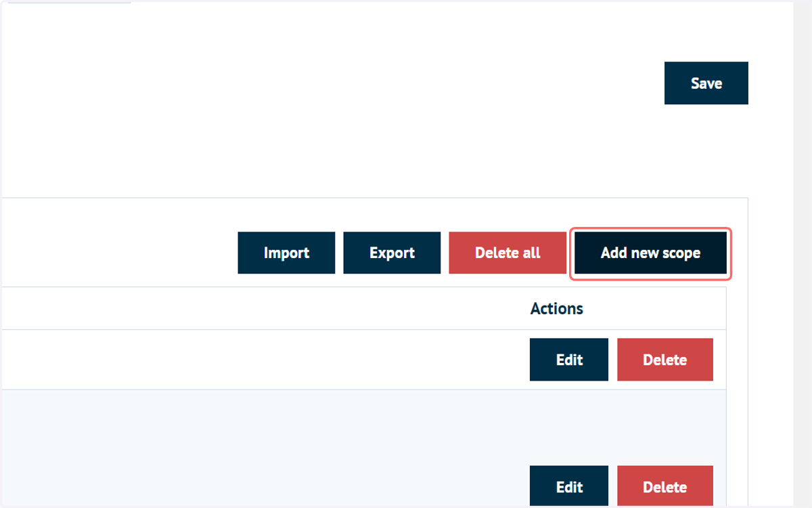Screen dimensions: 812x508
Task: Click the red Delete all button
Action: coord(507,253)
